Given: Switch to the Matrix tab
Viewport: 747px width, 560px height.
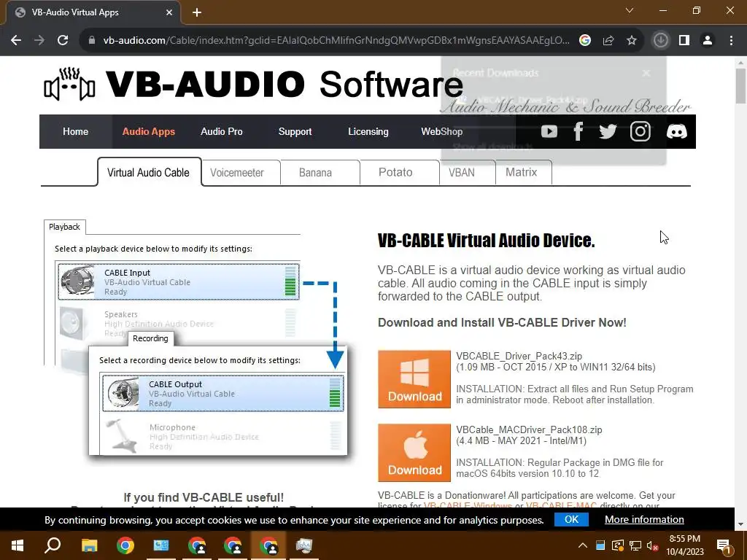Looking at the screenshot, I should (x=524, y=172).
